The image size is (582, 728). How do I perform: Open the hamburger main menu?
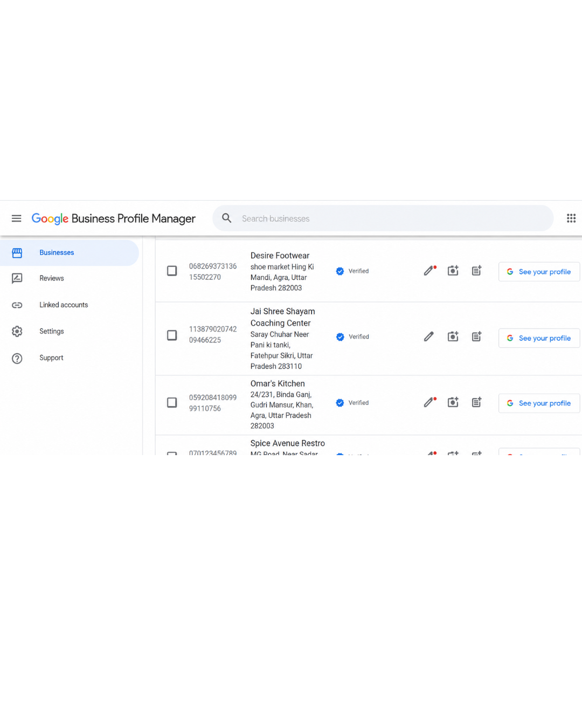pos(17,218)
